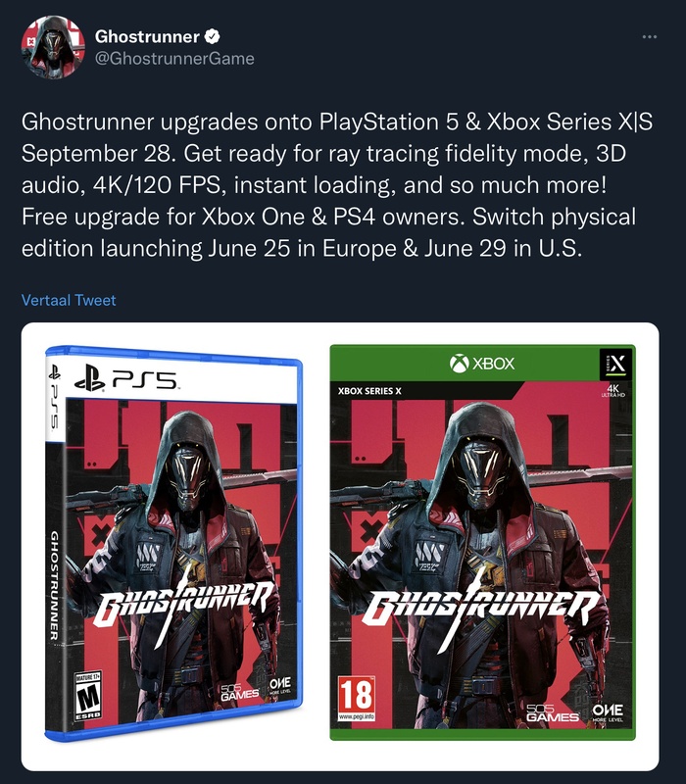Image resolution: width=686 pixels, height=784 pixels.
Task: Click the One More Level logo on Xbox cover
Action: coord(608,713)
